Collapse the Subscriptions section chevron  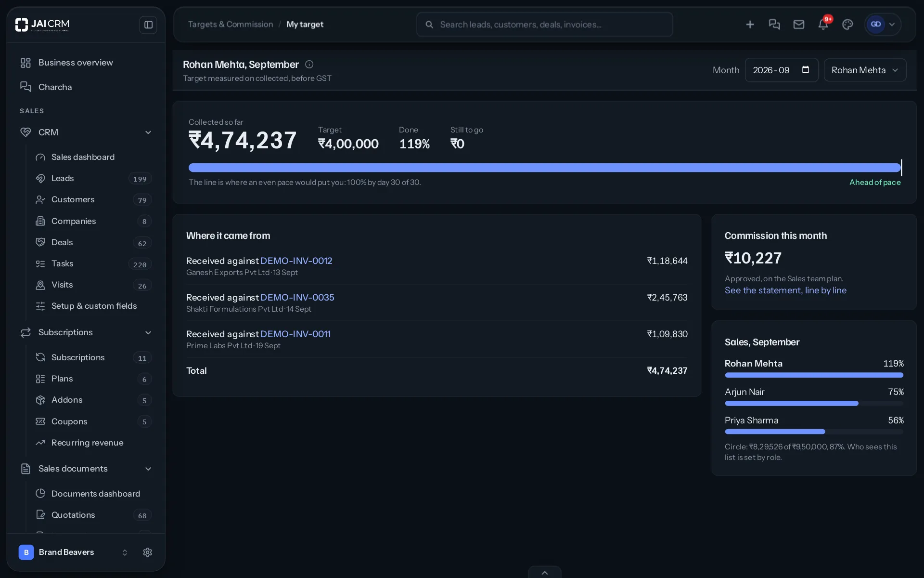(148, 333)
